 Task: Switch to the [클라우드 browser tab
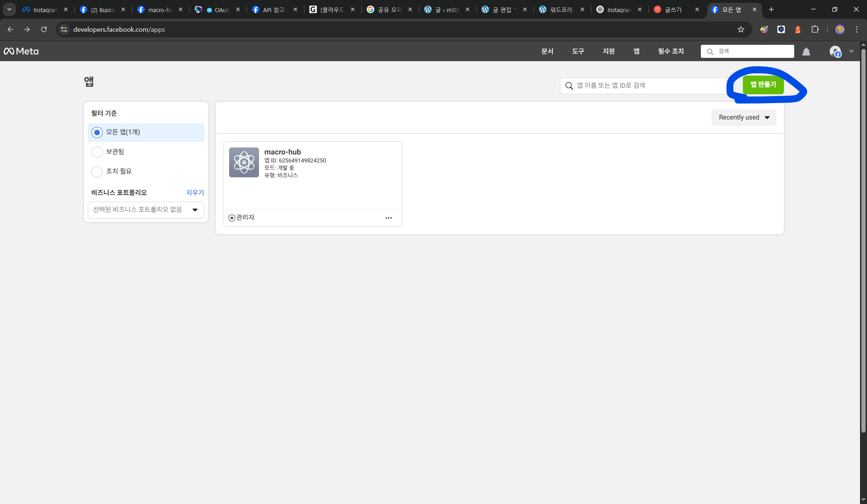click(x=333, y=9)
